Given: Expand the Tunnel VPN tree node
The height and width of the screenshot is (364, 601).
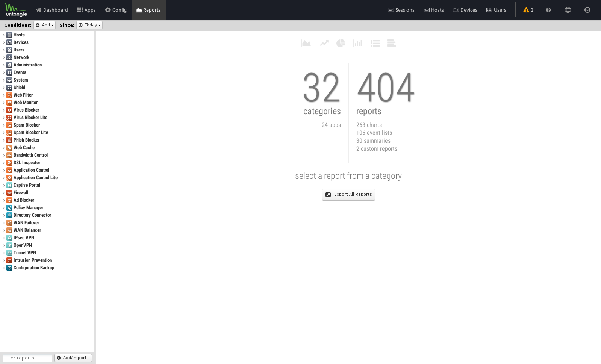Looking at the screenshot, I should pos(3,253).
